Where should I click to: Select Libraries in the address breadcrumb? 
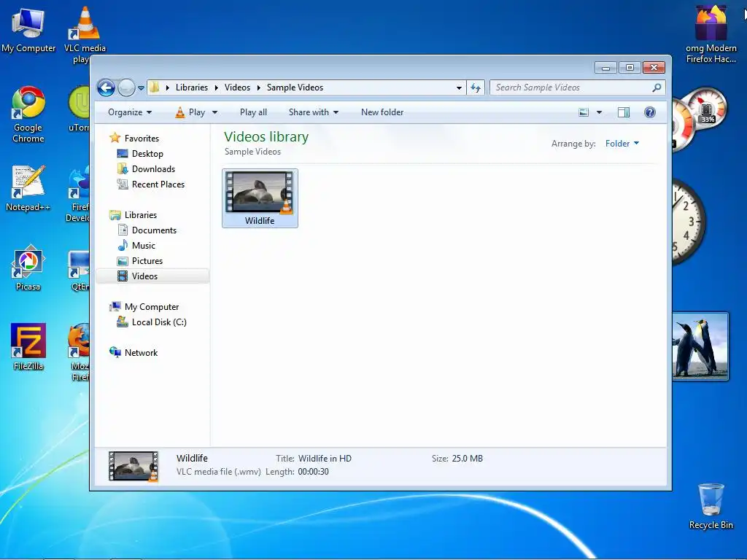pos(192,87)
